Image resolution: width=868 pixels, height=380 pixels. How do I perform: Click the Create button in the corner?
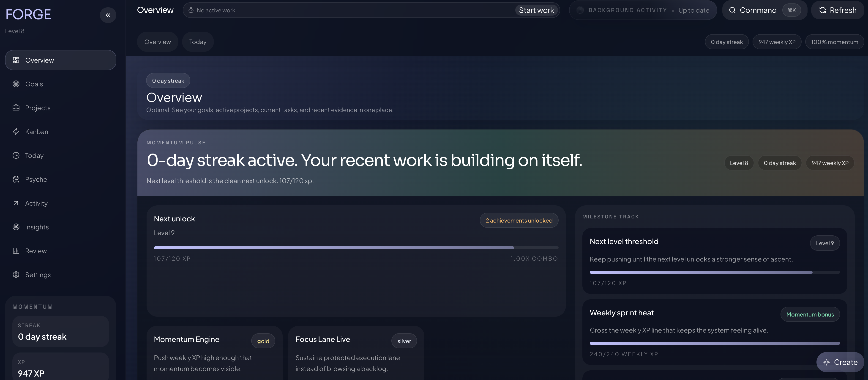[840, 362]
